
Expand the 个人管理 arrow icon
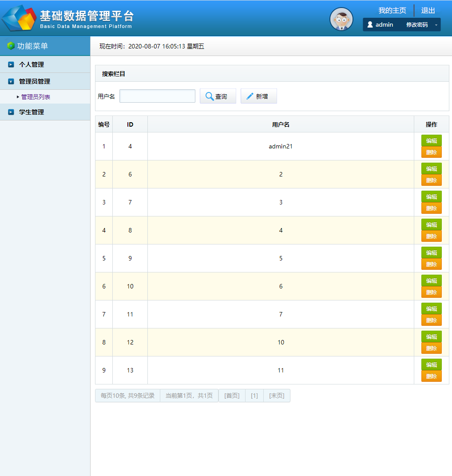coord(11,64)
